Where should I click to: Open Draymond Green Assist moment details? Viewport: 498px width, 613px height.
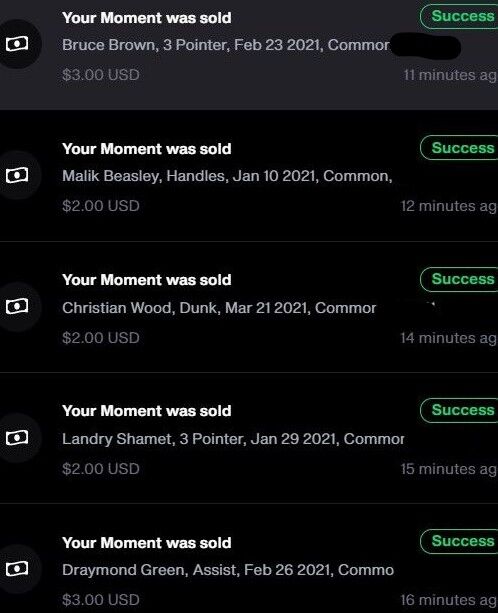[x=228, y=570]
